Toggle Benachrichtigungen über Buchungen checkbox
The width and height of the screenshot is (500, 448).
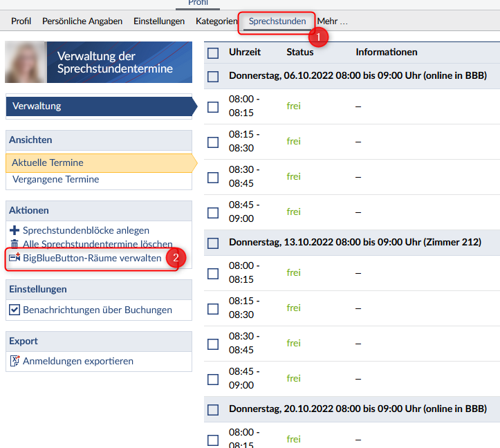point(15,310)
